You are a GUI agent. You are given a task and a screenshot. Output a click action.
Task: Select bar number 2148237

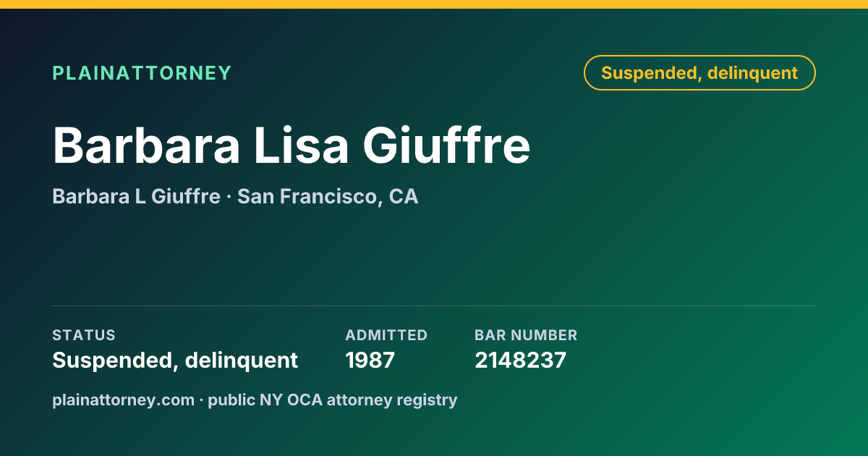520,360
